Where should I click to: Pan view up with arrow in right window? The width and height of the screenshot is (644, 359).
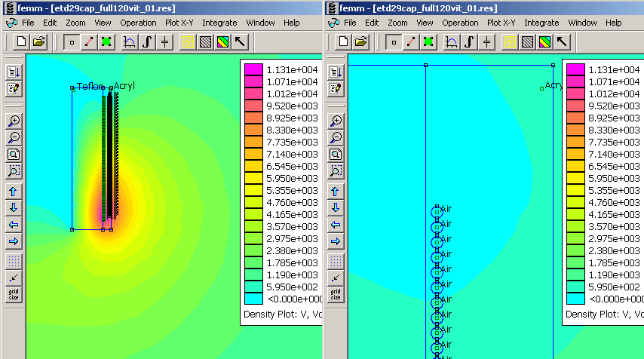336,192
